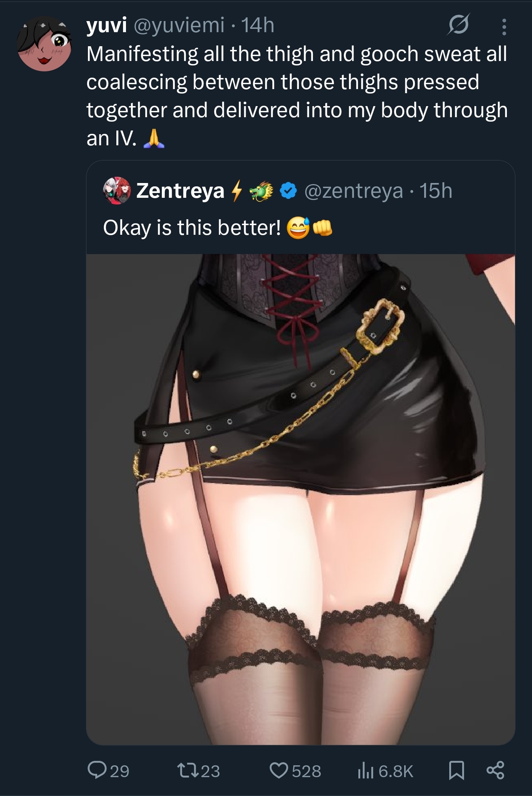This screenshot has height=796, width=532.
Task: Open the reply comments icon
Action: pos(97,770)
